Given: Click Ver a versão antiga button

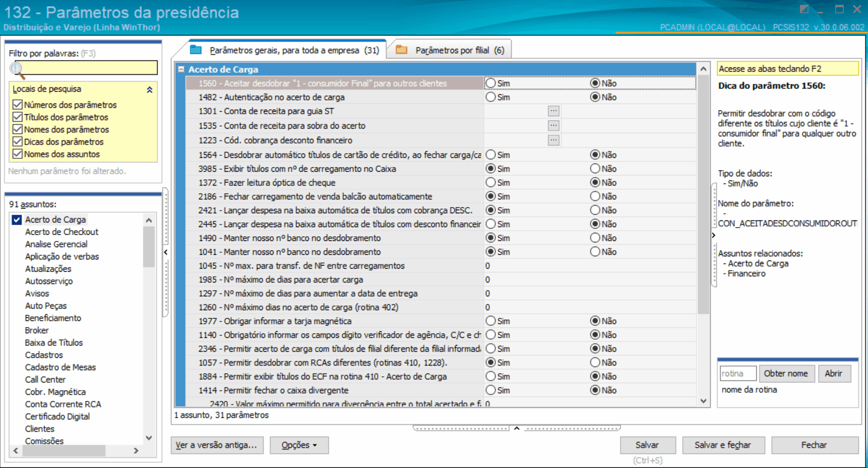Looking at the screenshot, I should point(217,445).
